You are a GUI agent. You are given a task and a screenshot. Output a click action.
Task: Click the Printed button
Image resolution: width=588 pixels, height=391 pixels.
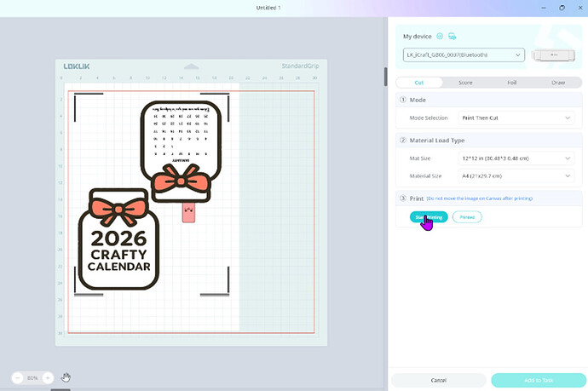click(x=467, y=217)
